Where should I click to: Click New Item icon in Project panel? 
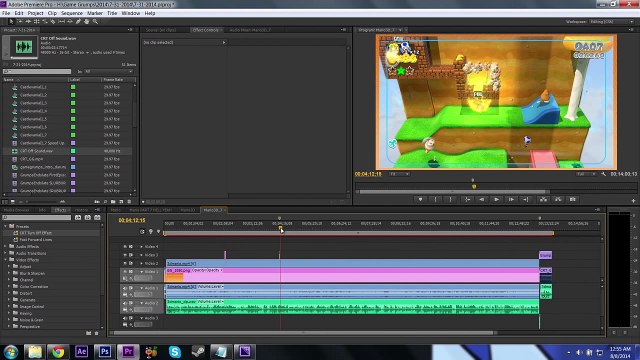point(121,202)
